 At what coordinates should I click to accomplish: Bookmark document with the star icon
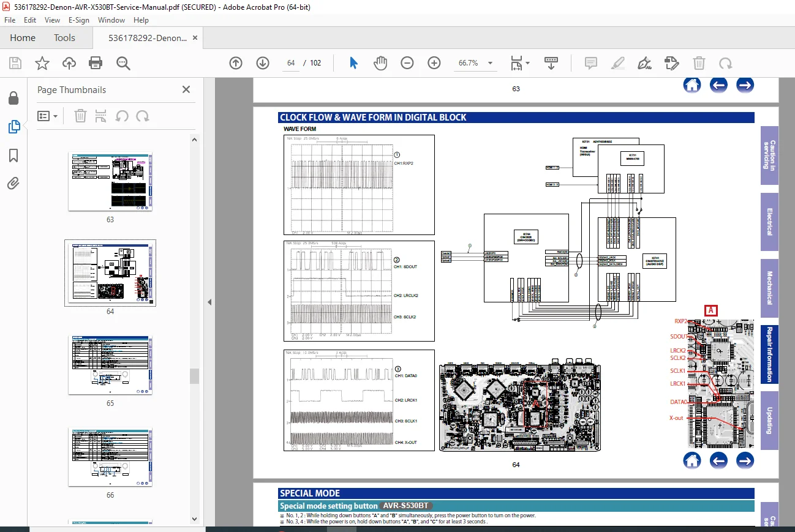point(42,63)
